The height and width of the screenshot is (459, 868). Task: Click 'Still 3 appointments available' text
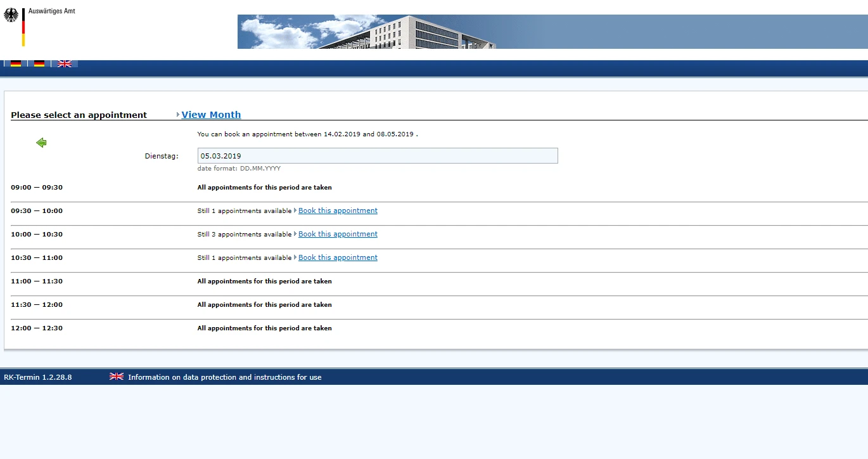pyautogui.click(x=245, y=235)
